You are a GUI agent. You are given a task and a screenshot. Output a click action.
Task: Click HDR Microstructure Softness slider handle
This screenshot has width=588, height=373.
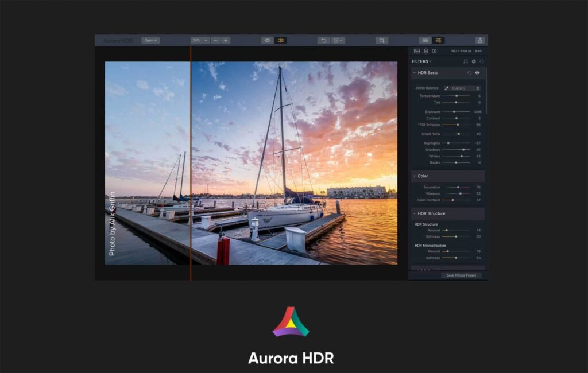(x=456, y=258)
